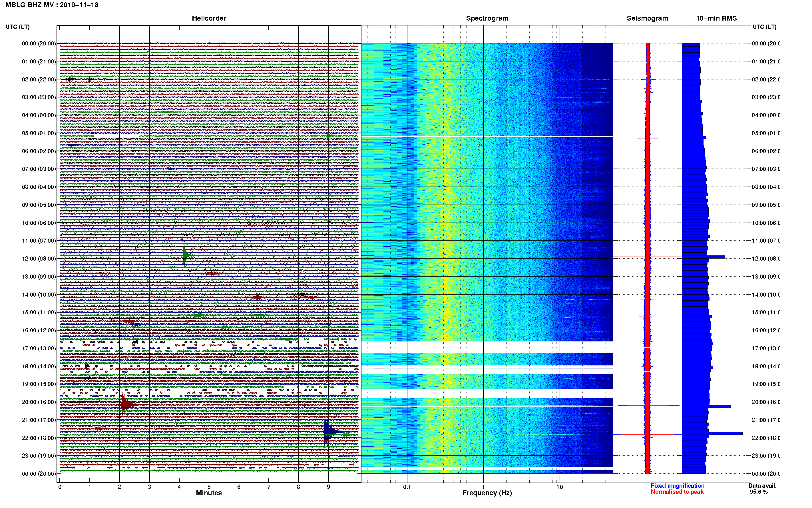Click the left-axis label "14:00 (10:00)"
The image size is (812, 508).
39,295
